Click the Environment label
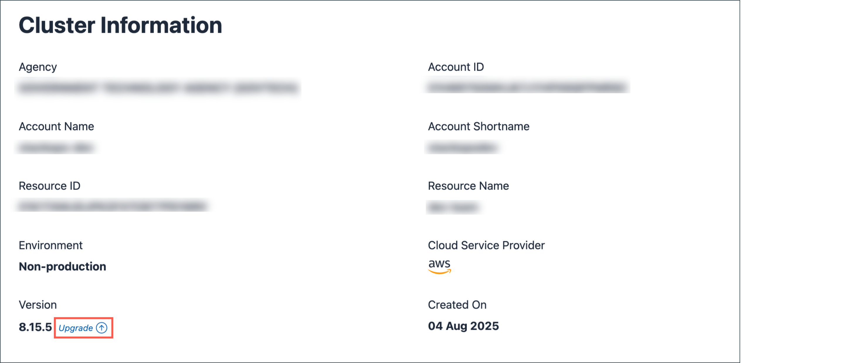This screenshot has height=363, width=868. pos(51,245)
